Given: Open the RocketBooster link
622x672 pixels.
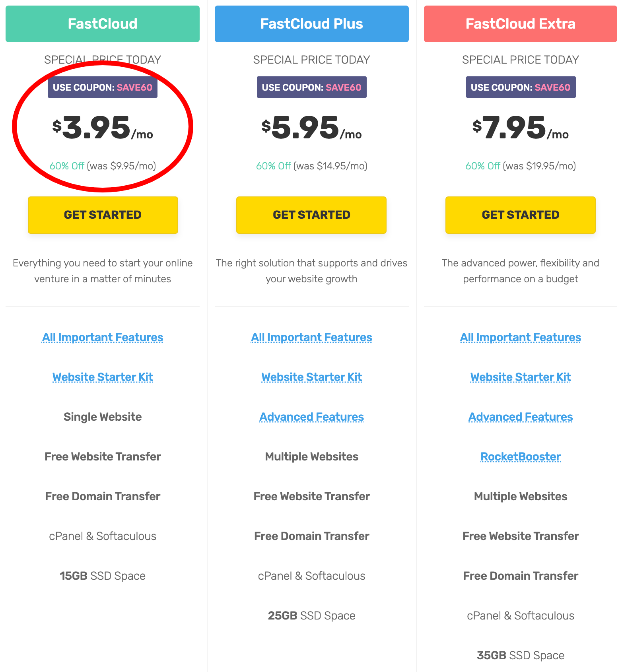Looking at the screenshot, I should click(x=520, y=456).
